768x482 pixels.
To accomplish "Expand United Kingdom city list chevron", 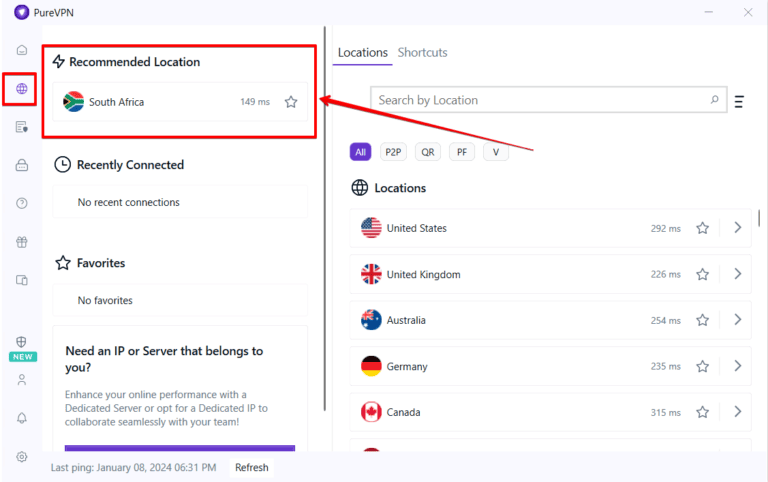I will click(738, 274).
